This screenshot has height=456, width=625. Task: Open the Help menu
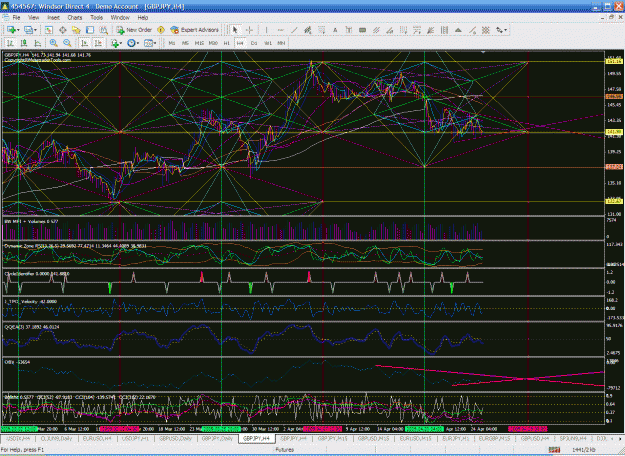coord(143,18)
